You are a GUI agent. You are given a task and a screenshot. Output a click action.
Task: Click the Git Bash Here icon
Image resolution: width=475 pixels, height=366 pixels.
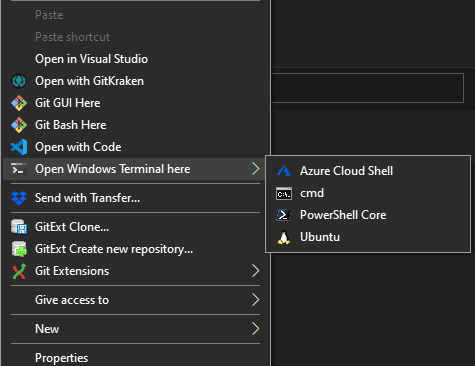(x=19, y=125)
